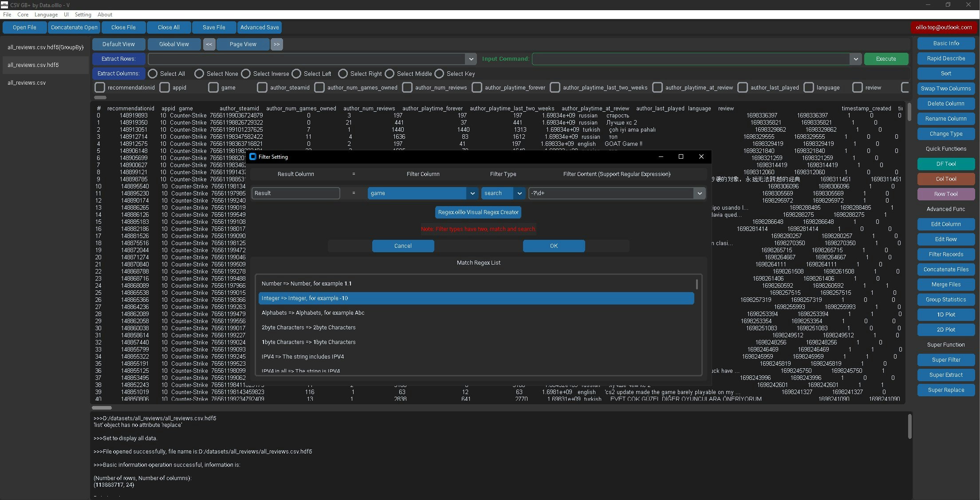The width and height of the screenshot is (980, 500).
Task: Open the Col Tool
Action: point(946,179)
